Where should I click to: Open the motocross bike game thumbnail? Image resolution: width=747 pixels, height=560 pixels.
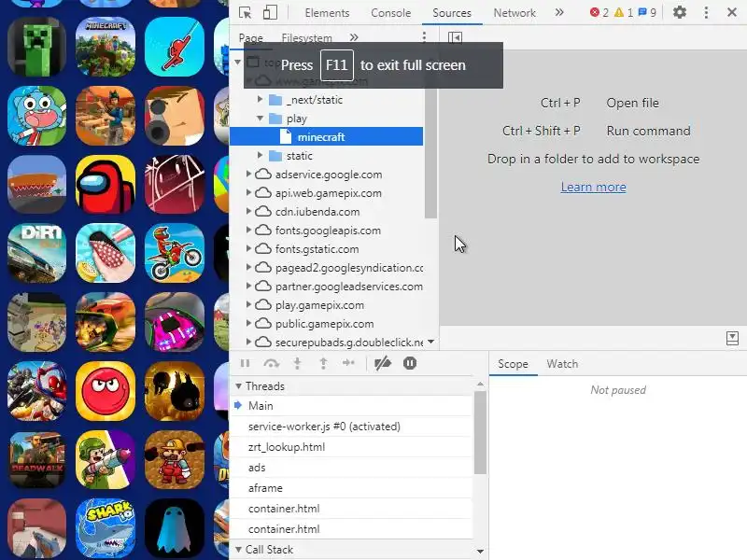click(x=175, y=253)
